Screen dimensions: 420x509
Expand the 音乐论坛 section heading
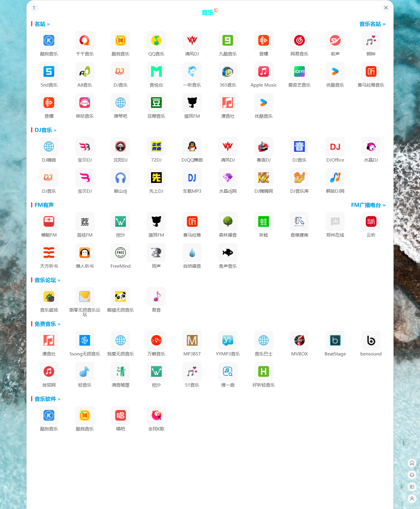[x=47, y=280]
